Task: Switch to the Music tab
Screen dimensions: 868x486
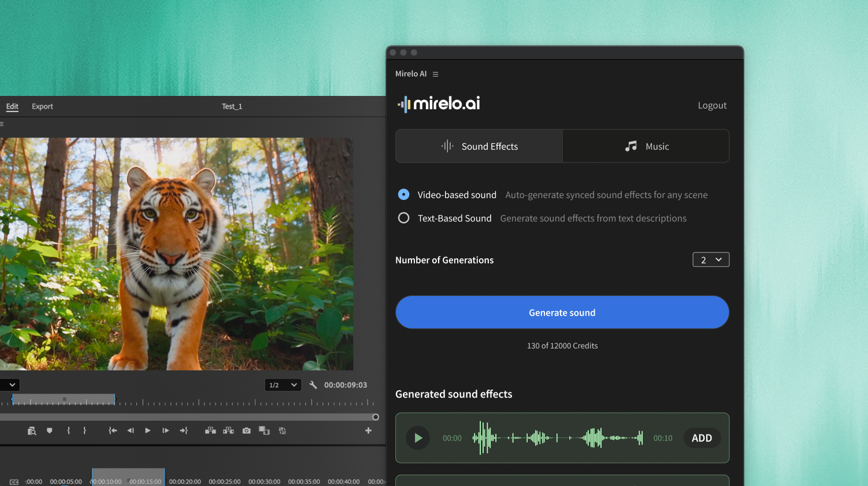Action: 646,146
